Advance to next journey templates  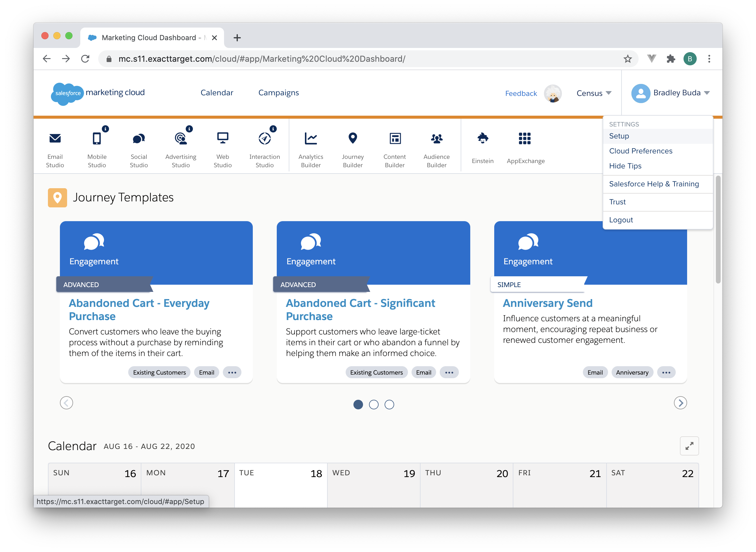[x=680, y=403]
